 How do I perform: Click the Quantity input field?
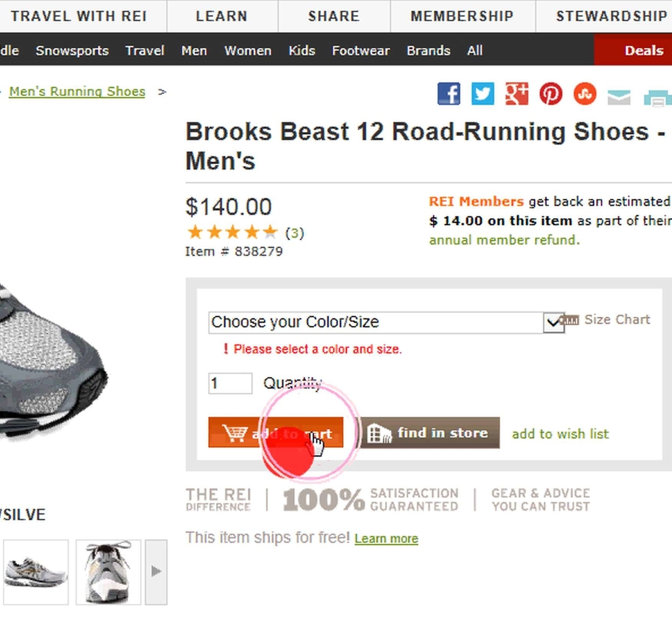[230, 383]
